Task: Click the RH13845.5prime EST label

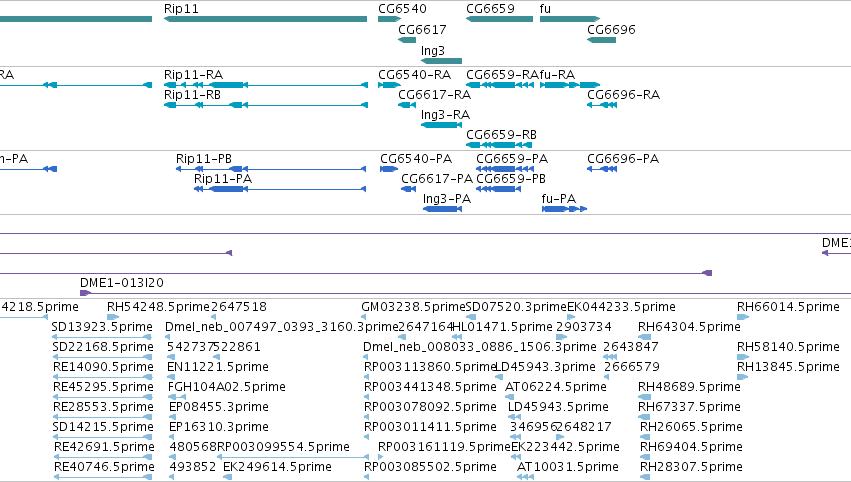Action: [788, 367]
